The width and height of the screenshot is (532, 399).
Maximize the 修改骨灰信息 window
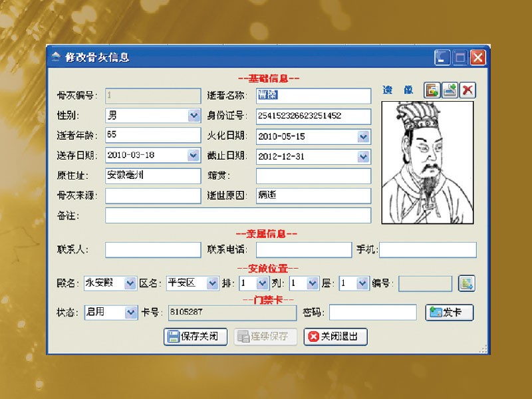point(460,57)
